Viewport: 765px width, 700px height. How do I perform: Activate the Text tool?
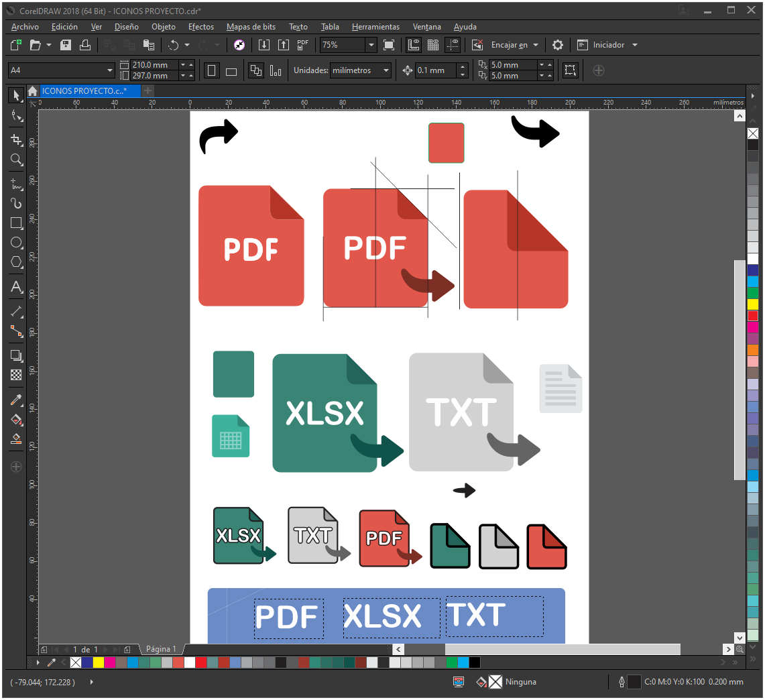click(16, 287)
